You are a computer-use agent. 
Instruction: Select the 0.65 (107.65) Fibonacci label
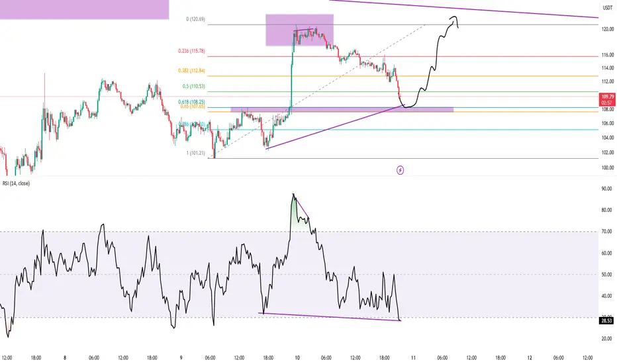[x=193, y=107]
